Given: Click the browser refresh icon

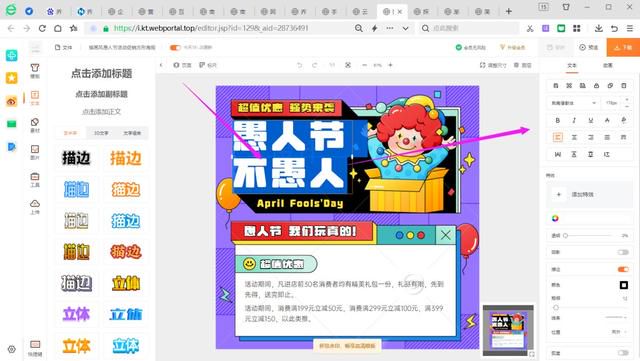Looking at the screenshot, I should pyautogui.click(x=42, y=28).
